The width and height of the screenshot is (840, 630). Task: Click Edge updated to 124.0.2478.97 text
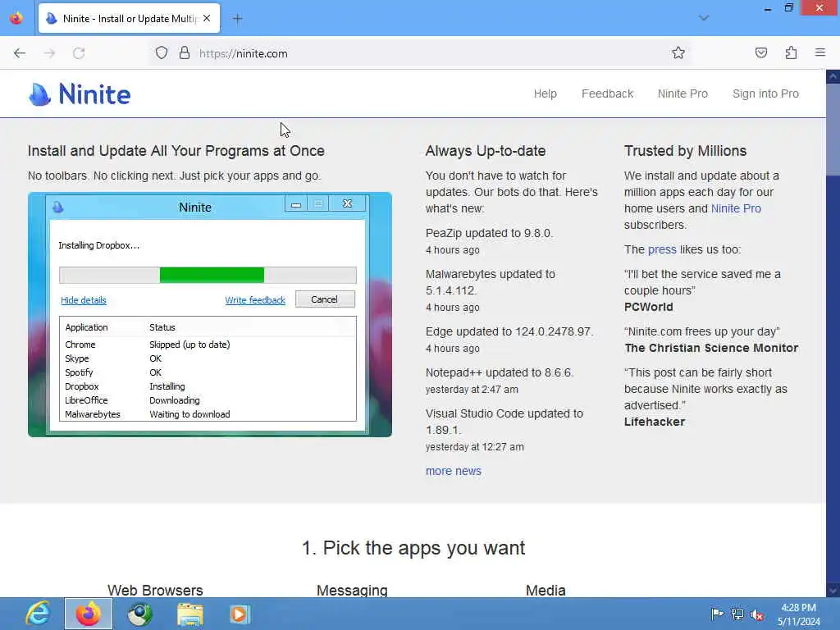509,331
